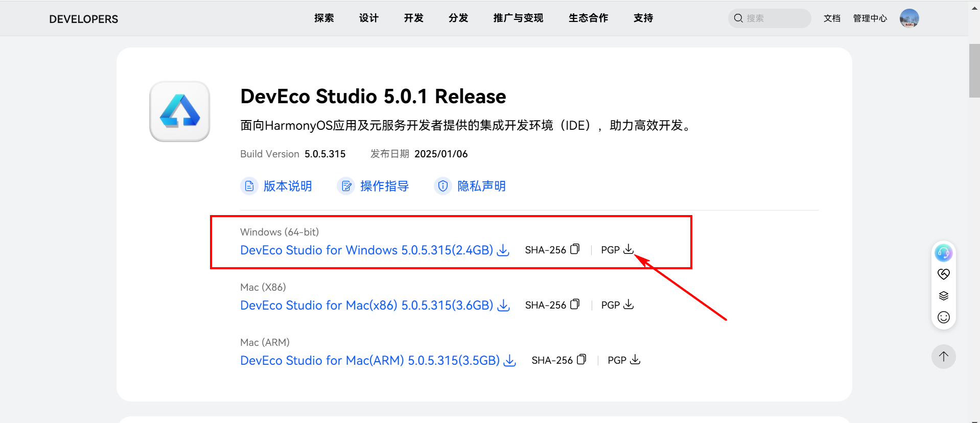This screenshot has height=423, width=980.
Task: Open the user avatar profile
Action: 909,18
